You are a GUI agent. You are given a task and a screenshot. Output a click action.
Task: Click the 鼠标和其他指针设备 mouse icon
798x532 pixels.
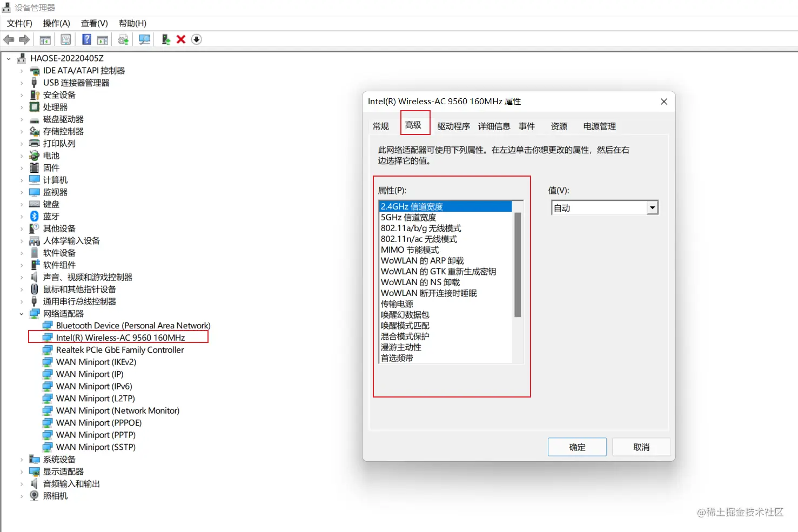(35, 289)
